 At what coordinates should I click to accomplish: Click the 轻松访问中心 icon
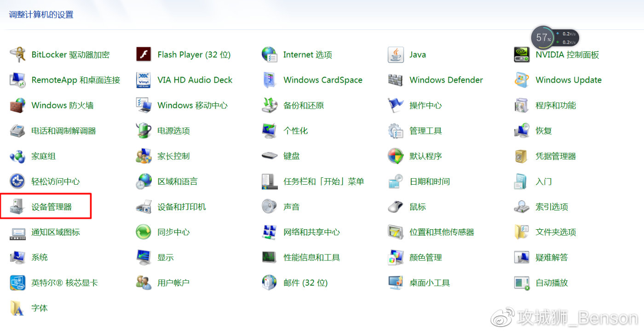(17, 181)
